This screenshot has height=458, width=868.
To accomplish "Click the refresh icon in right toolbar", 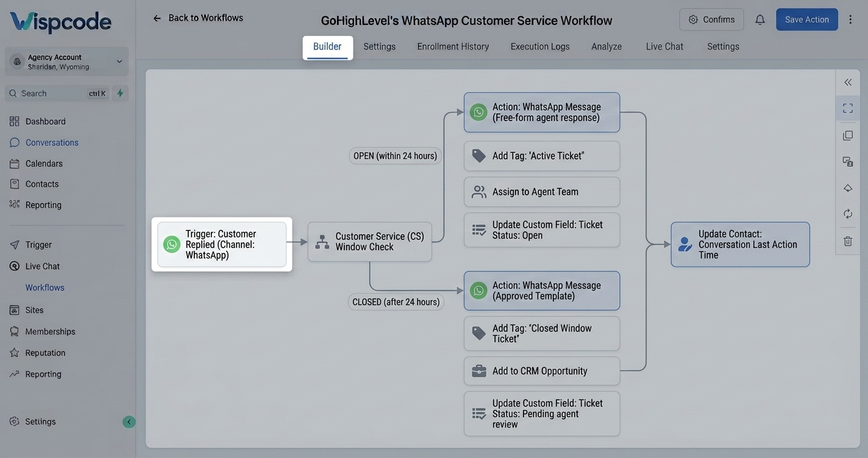I will 848,214.
